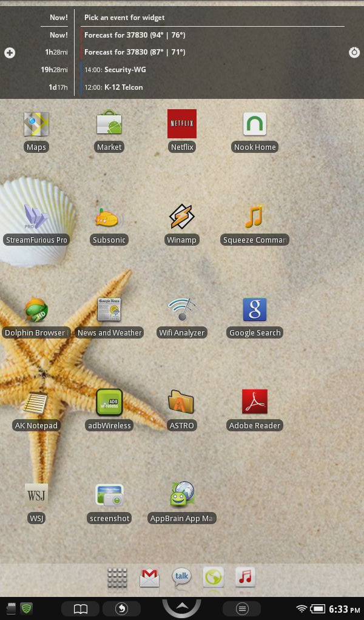Refresh the calendar widget

click(x=354, y=52)
